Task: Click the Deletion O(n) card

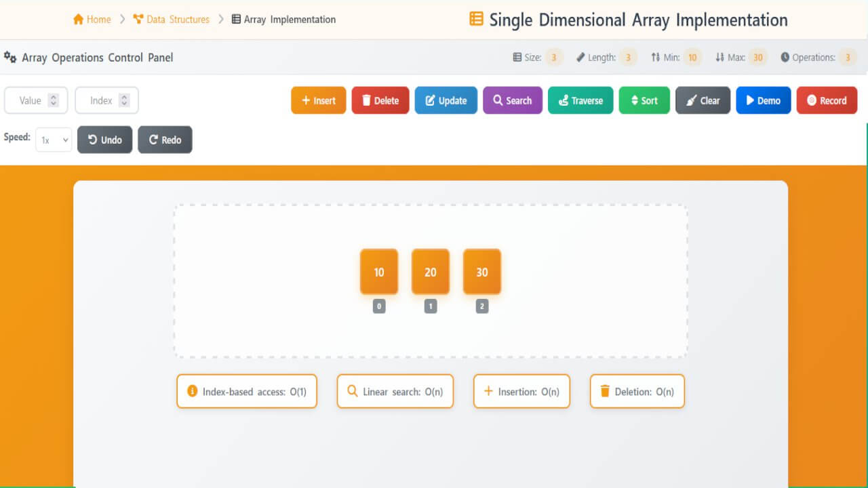Action: [637, 392]
